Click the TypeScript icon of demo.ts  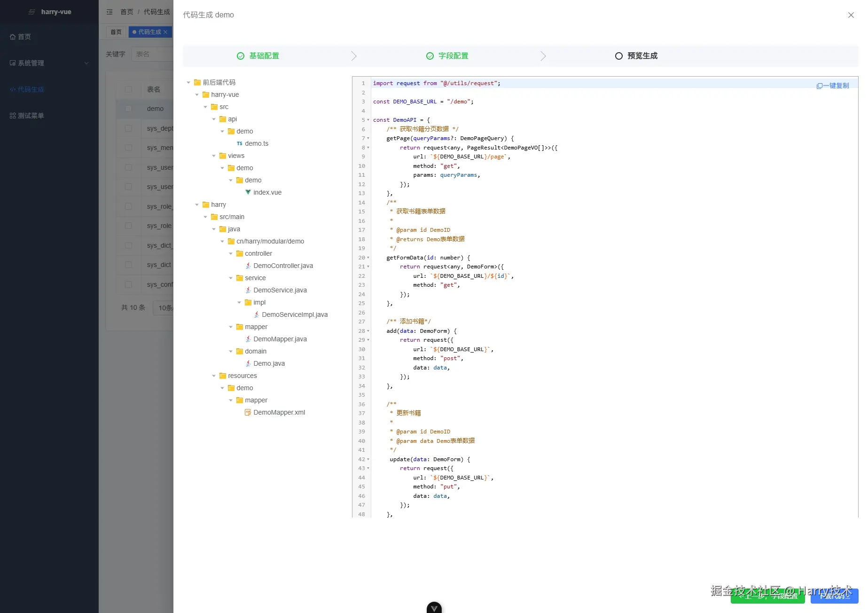pyautogui.click(x=240, y=143)
